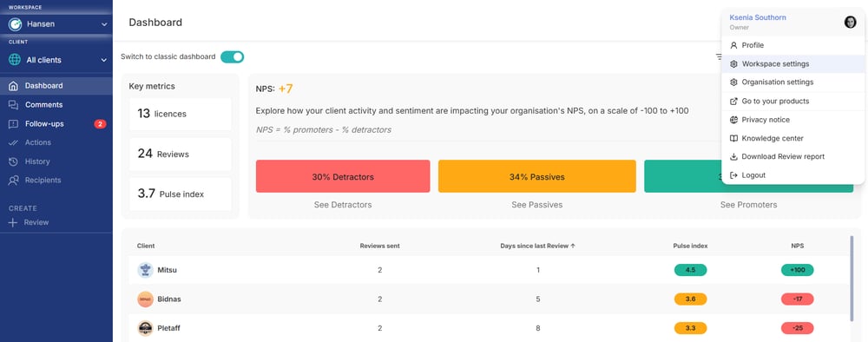
Task: Click Mitsu's 4.5 pulse index badge
Action: pos(690,270)
